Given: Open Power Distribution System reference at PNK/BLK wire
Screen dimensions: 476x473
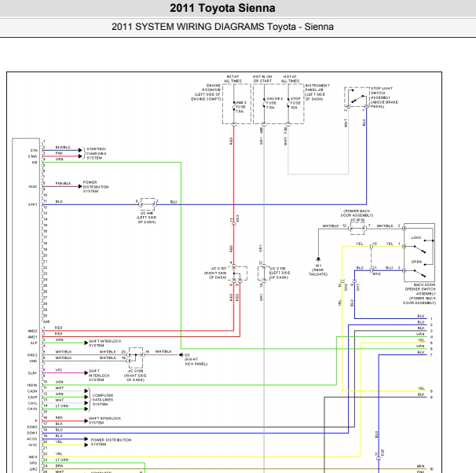Looking at the screenshot, I should click(96, 187).
